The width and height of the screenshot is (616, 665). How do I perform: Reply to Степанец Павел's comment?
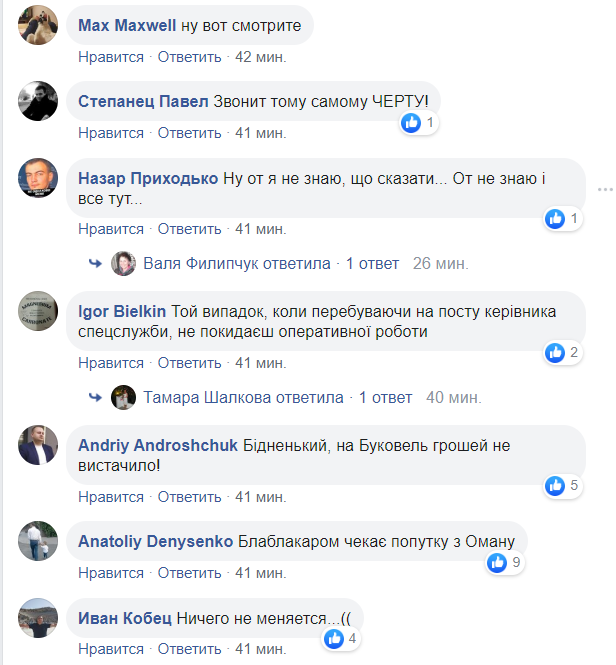click(x=189, y=132)
